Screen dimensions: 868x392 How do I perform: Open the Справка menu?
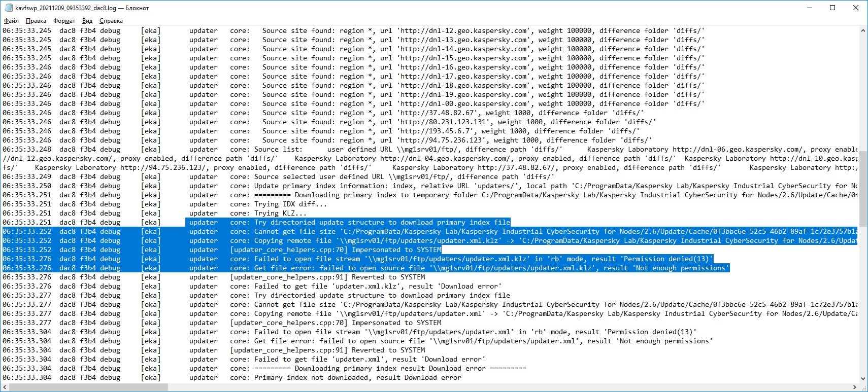tap(111, 21)
